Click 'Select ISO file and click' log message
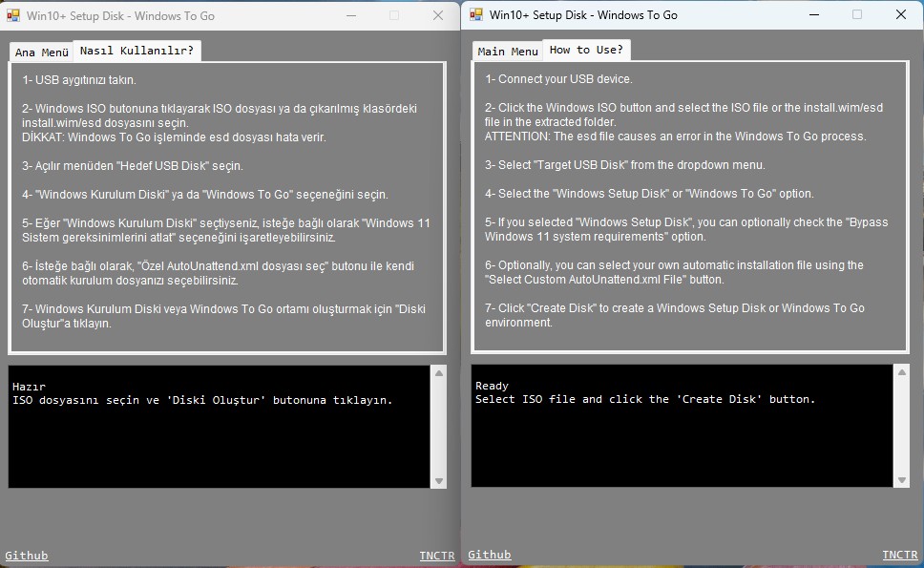 [x=645, y=399]
